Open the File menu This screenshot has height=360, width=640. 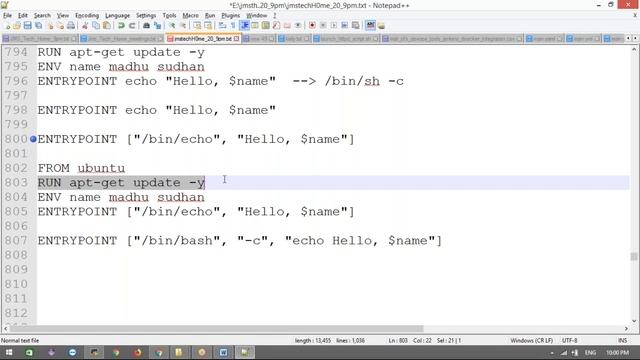click(7, 16)
